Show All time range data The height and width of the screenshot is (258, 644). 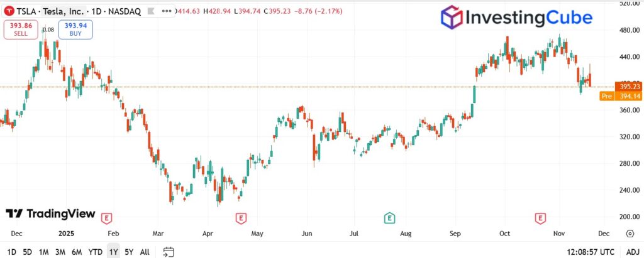[x=145, y=252]
